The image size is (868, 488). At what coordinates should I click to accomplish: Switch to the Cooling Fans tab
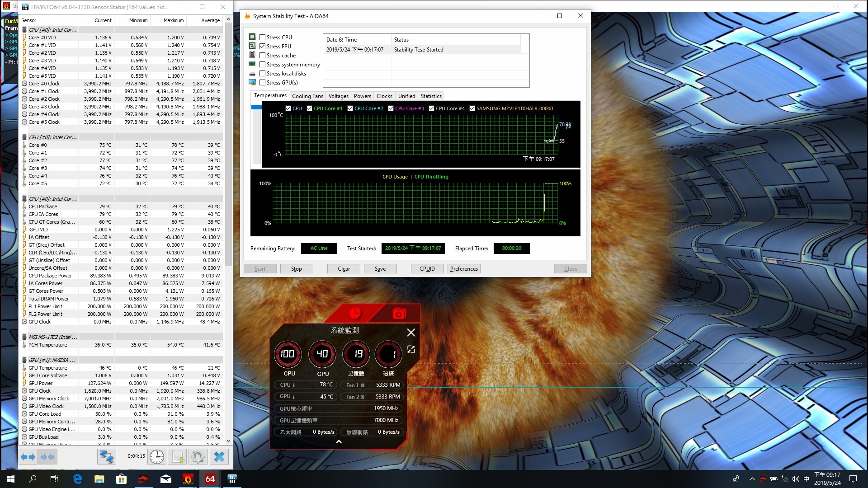pyautogui.click(x=307, y=96)
